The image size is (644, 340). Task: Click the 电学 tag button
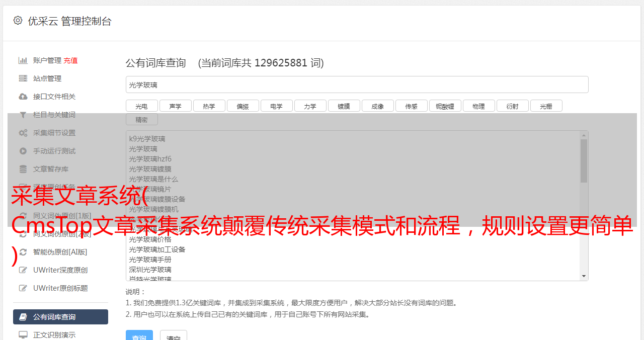point(277,106)
